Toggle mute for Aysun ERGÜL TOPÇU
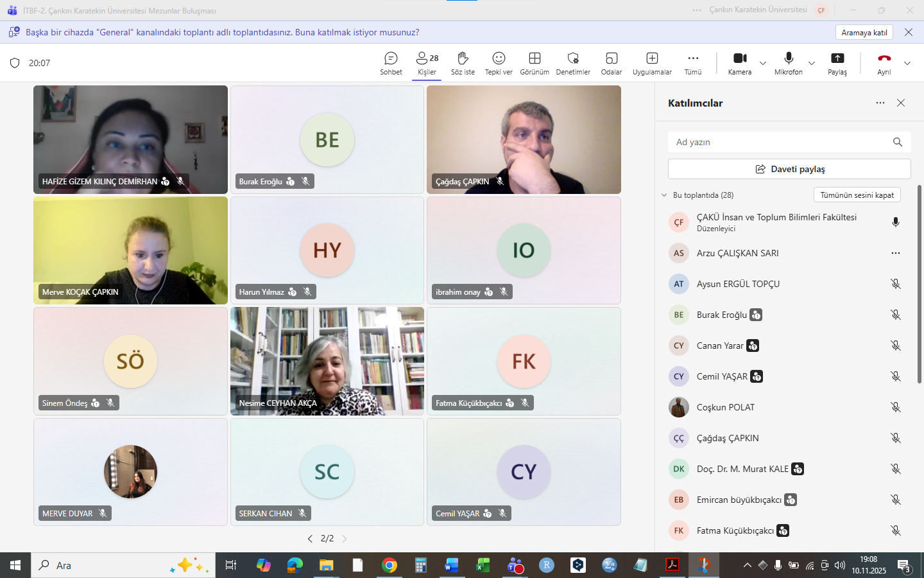This screenshot has height=578, width=924. pyautogui.click(x=895, y=284)
